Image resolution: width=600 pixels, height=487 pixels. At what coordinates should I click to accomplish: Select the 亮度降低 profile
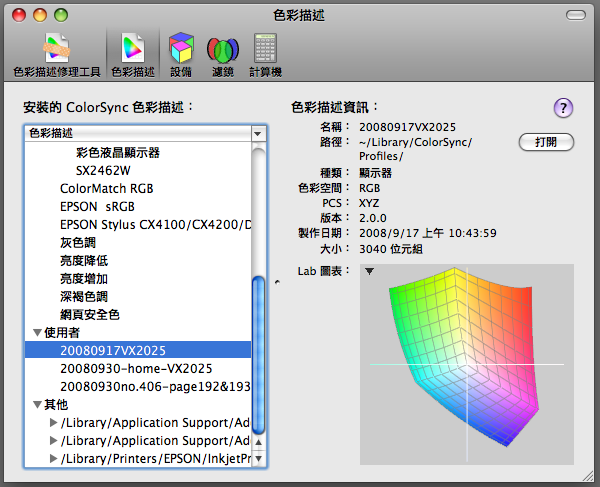click(x=84, y=261)
